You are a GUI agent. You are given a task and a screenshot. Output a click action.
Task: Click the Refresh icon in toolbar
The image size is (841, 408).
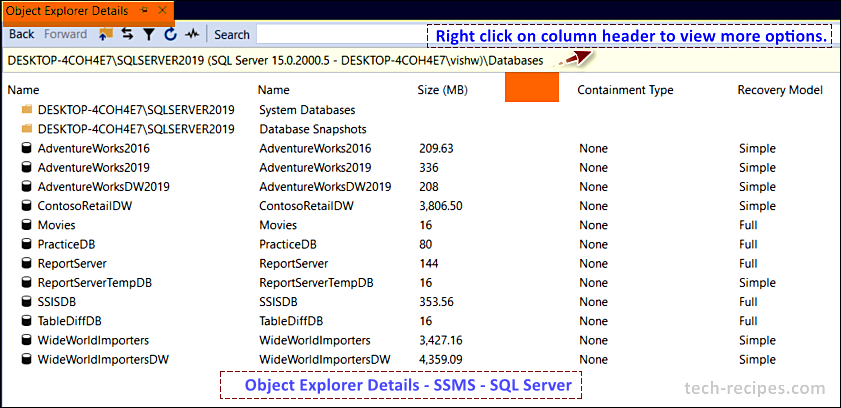pyautogui.click(x=170, y=34)
